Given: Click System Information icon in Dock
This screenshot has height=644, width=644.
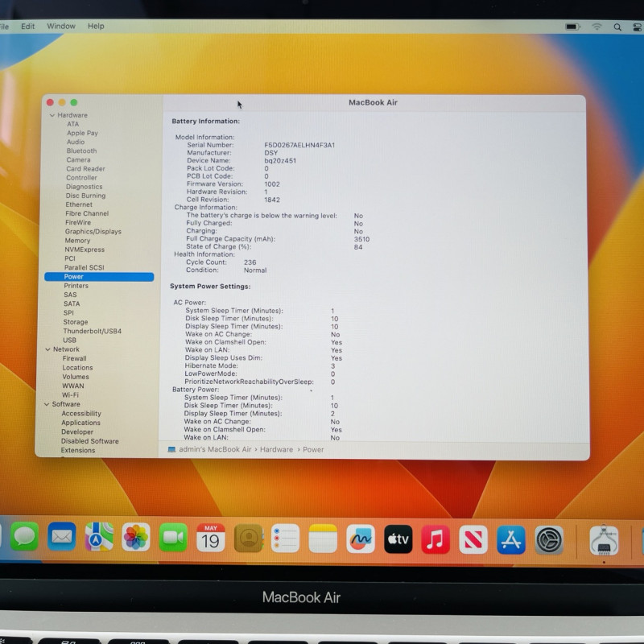Looking at the screenshot, I should [604, 540].
